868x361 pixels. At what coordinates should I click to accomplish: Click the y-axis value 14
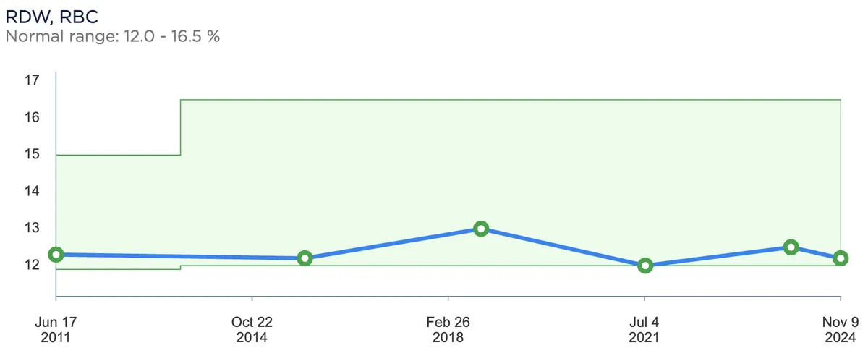[31, 191]
